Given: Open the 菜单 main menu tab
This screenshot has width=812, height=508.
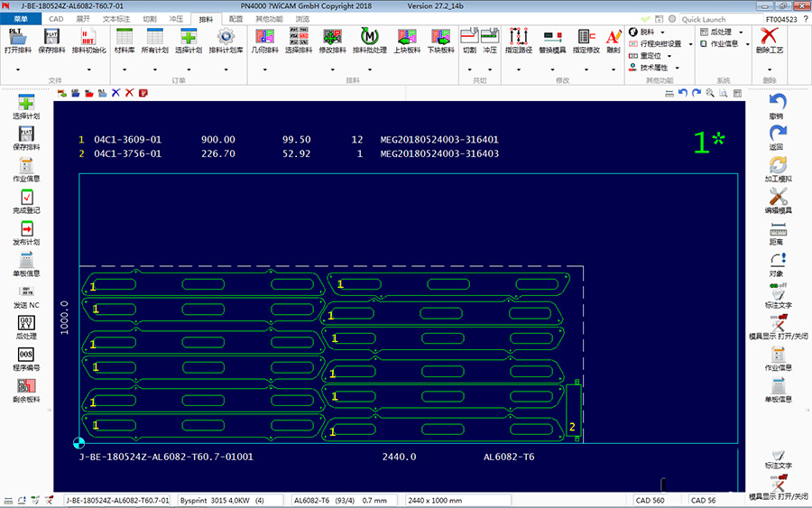Looking at the screenshot, I should (21, 18).
